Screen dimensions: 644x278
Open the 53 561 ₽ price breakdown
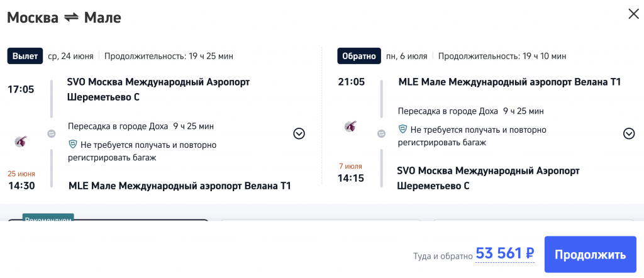click(504, 253)
